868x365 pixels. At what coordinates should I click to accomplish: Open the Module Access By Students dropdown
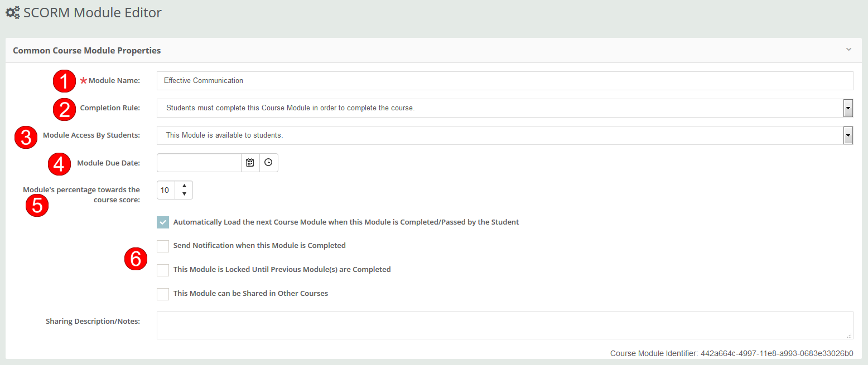[848, 135]
